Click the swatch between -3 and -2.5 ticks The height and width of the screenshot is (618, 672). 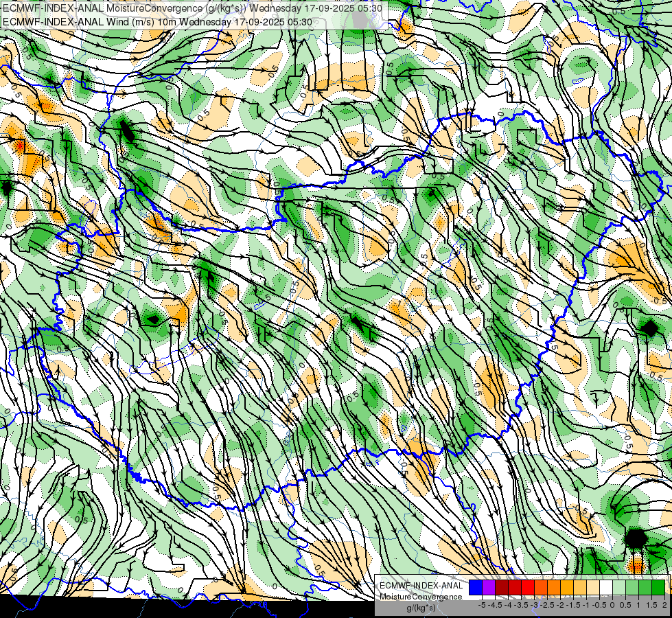point(541,588)
